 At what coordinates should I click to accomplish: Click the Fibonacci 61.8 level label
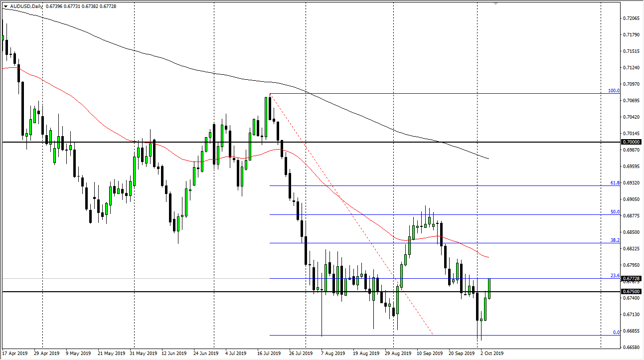[615, 183]
